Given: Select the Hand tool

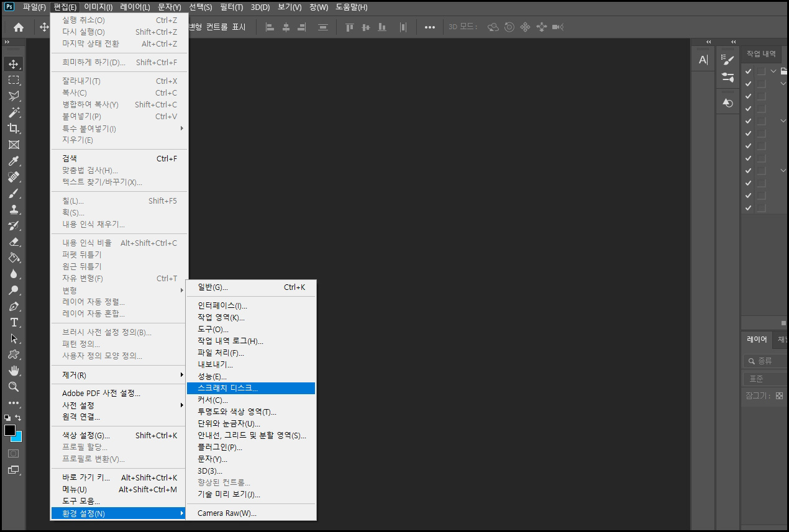Looking at the screenshot, I should pos(14,371).
